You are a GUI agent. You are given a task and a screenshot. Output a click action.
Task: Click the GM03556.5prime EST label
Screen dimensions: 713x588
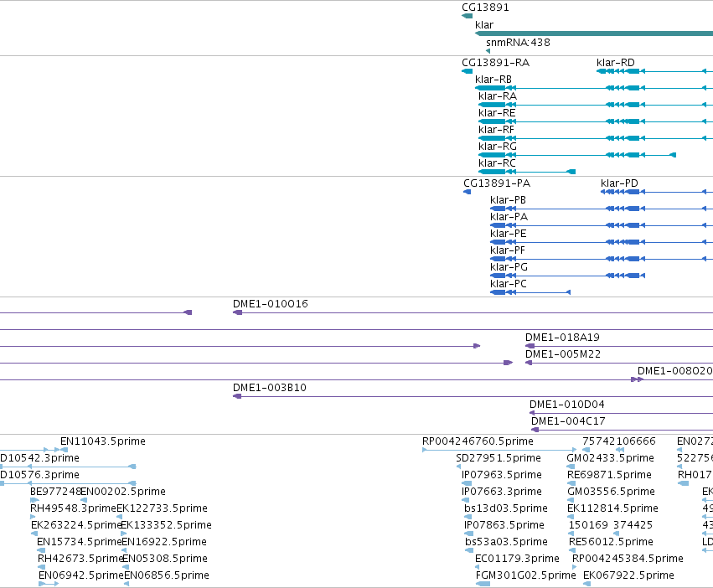click(611, 492)
